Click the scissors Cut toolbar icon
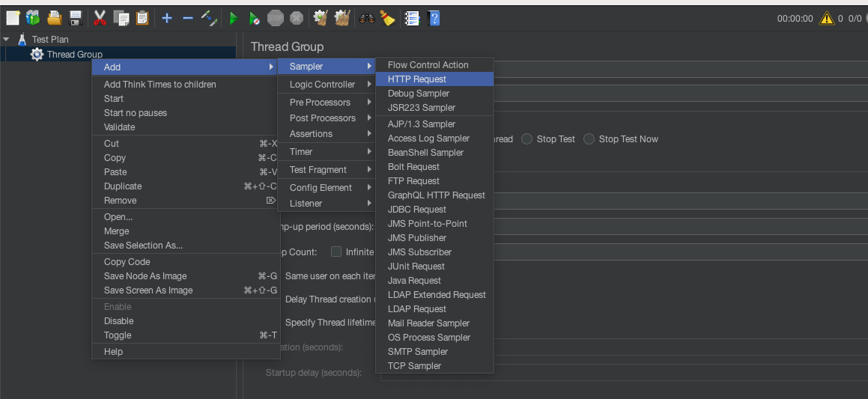Screen dimensions: 868x399 pos(100,18)
